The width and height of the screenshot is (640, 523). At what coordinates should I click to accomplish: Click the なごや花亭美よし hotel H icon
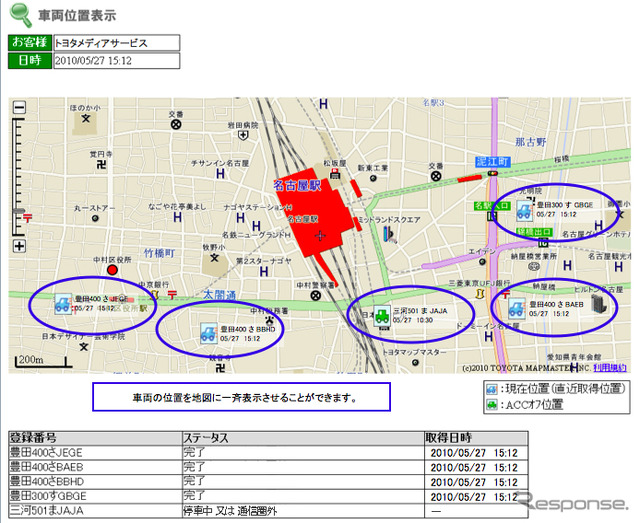(178, 217)
